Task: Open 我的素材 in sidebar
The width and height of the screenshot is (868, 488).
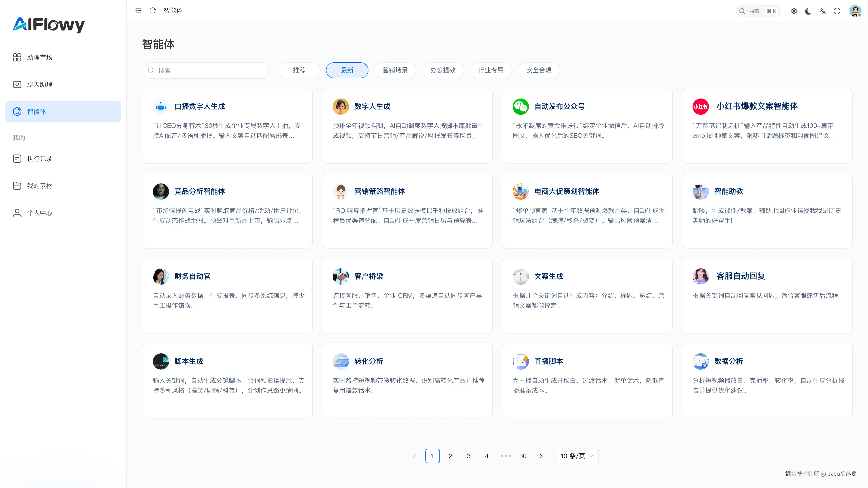Action: tap(63, 185)
